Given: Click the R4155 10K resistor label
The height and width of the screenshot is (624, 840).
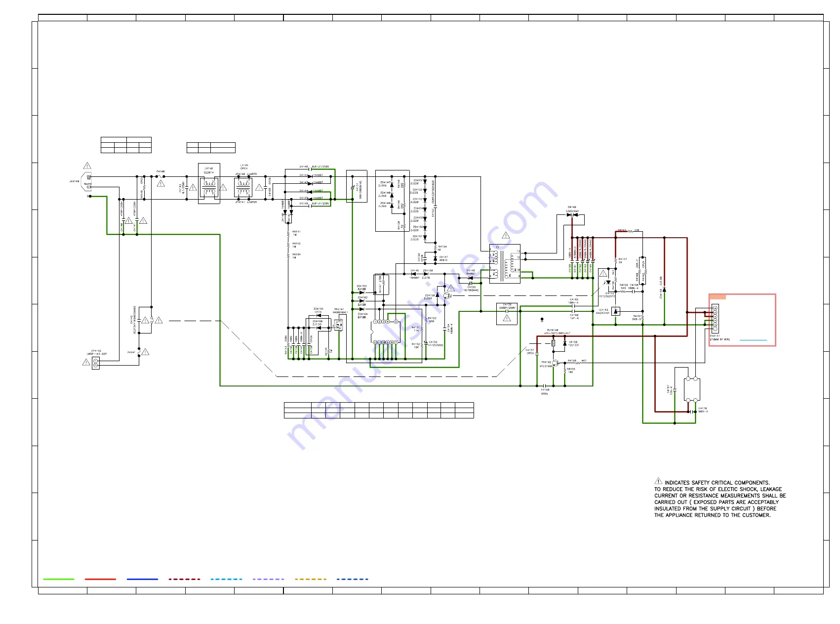Looking at the screenshot, I should pyautogui.click(x=571, y=371).
